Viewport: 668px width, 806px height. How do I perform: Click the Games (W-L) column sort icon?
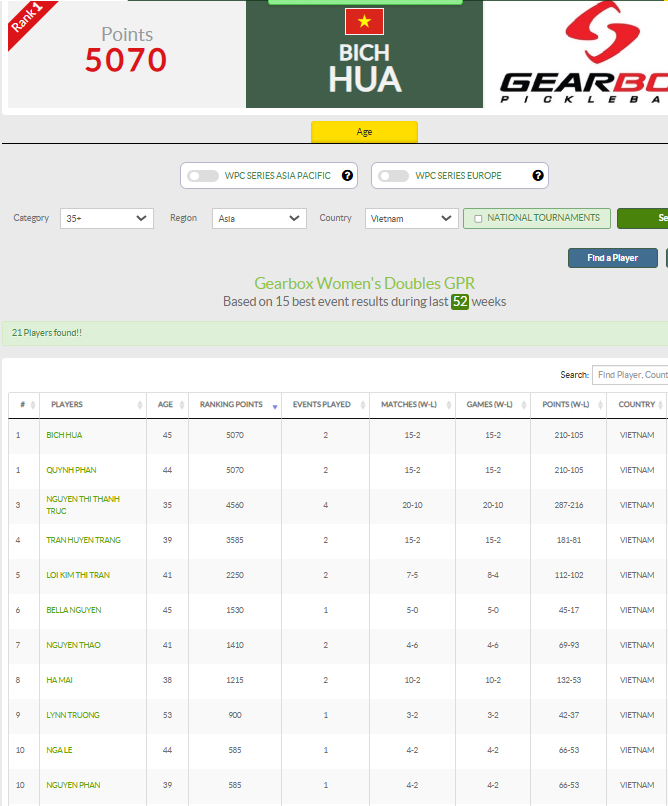click(524, 405)
